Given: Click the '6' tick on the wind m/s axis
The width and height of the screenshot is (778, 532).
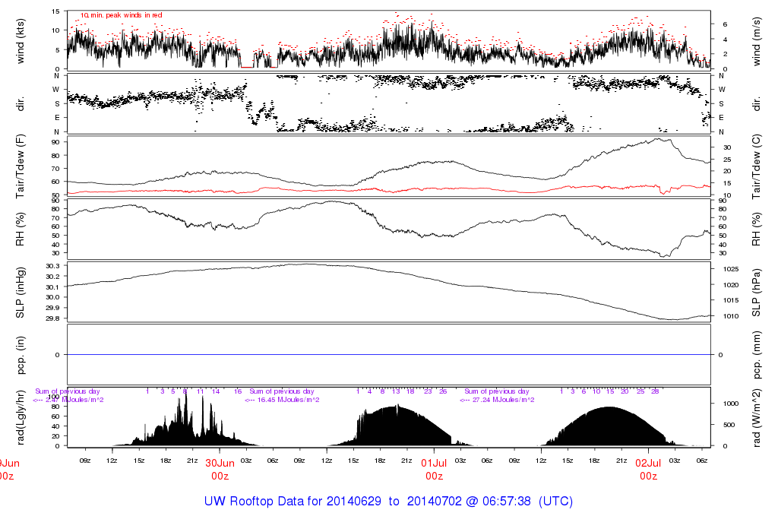Looking at the screenshot, I should coord(725,24).
